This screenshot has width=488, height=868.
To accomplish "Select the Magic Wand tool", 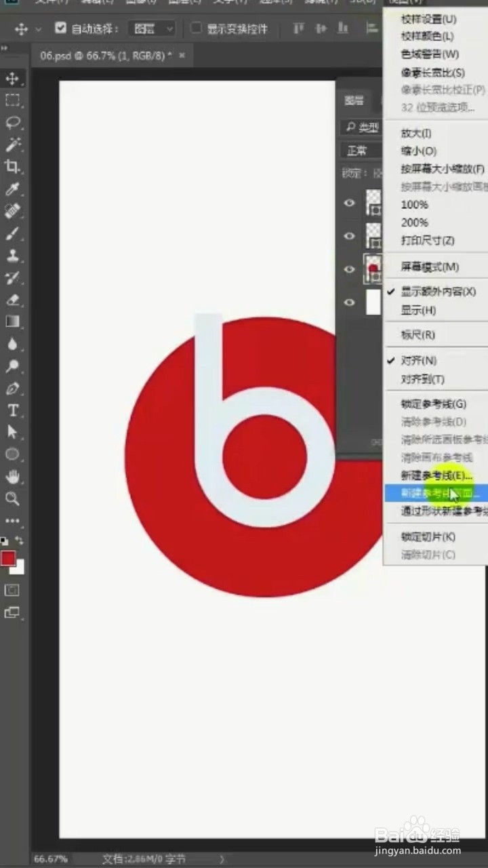I will pos(12,144).
